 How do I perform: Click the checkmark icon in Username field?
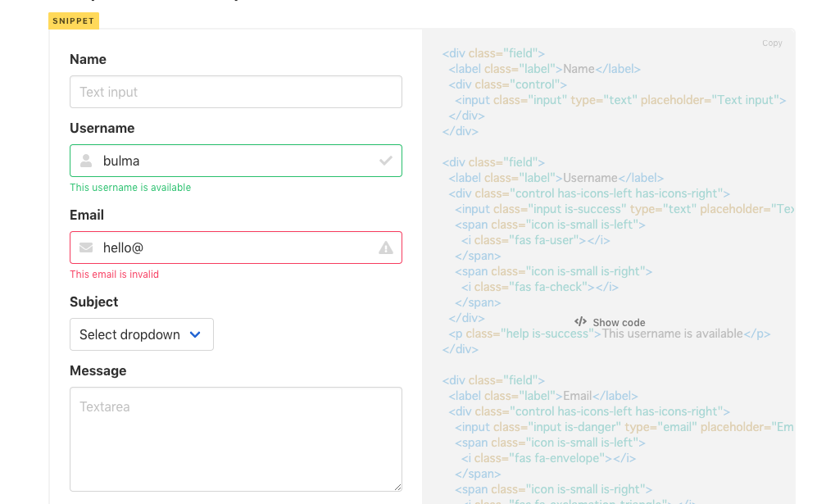[x=386, y=161]
